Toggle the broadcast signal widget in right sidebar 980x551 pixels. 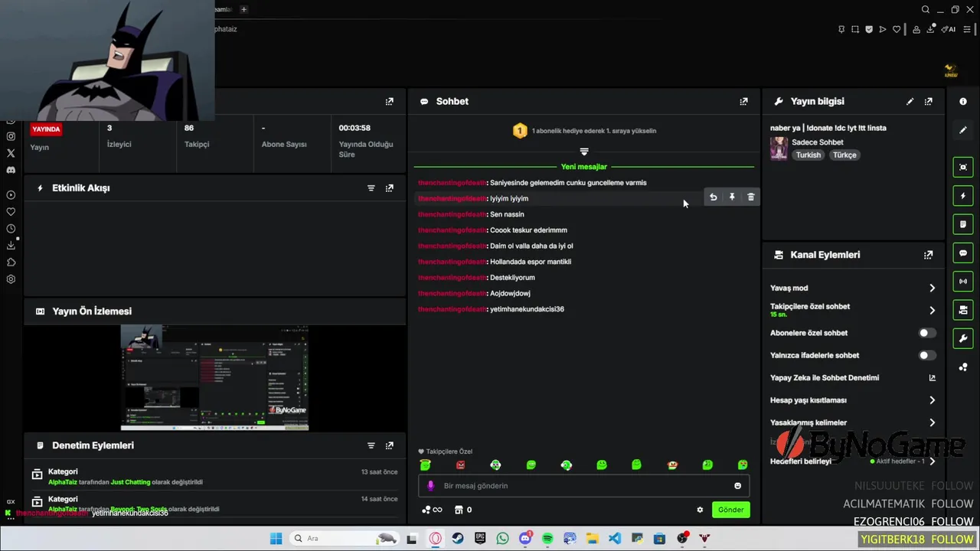[963, 282]
